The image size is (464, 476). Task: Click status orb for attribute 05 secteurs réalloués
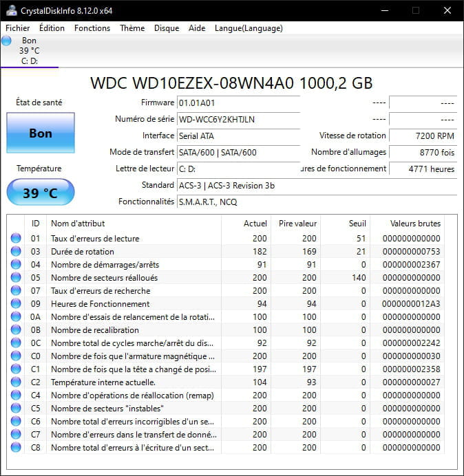coord(16,277)
